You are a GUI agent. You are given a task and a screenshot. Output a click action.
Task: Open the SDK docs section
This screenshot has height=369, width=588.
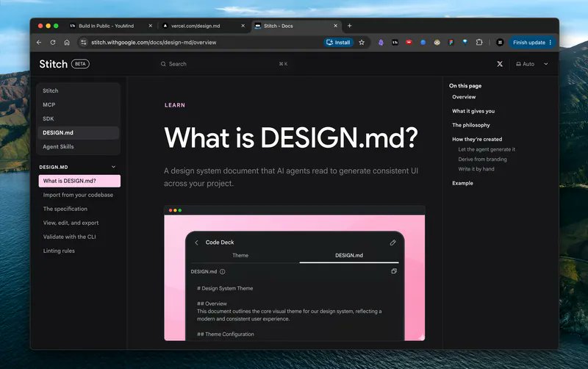coord(79,118)
